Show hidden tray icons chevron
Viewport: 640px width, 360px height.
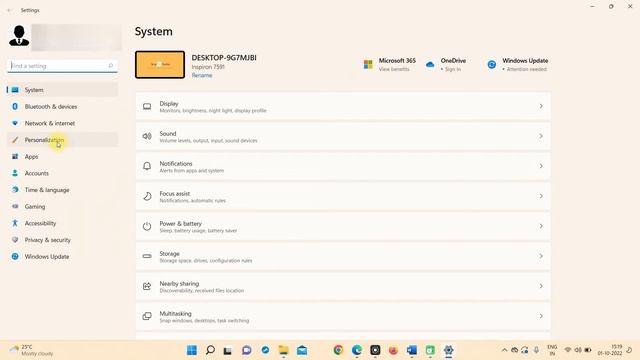click(504, 350)
